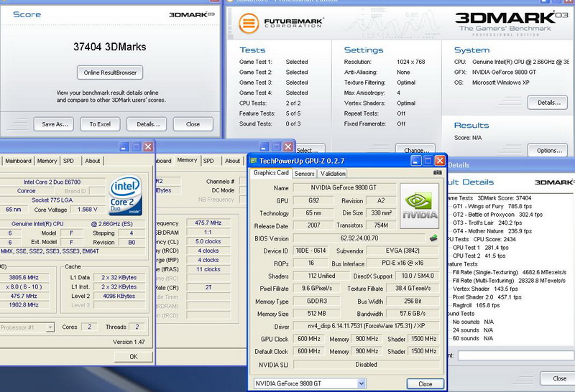
Task: Select Pixel Shader 2.0 result row
Action: (487, 297)
